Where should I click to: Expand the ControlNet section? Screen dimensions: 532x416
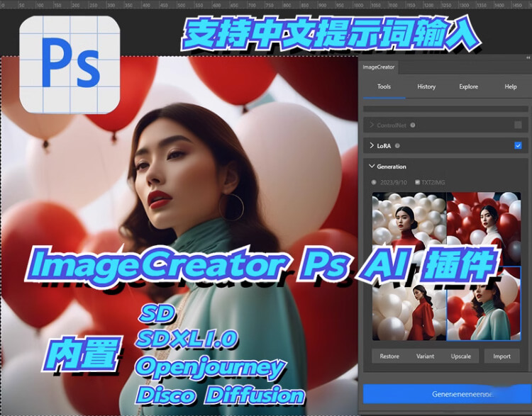[x=372, y=125]
